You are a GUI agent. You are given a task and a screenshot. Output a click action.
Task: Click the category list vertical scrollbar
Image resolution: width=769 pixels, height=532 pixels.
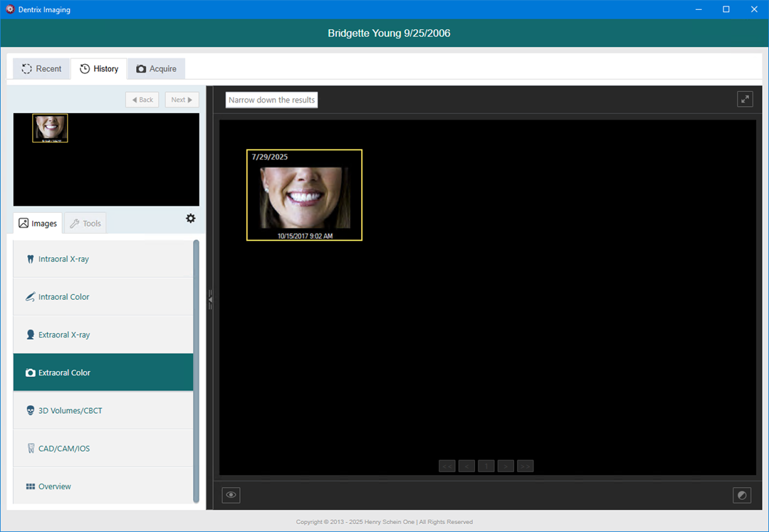point(197,370)
